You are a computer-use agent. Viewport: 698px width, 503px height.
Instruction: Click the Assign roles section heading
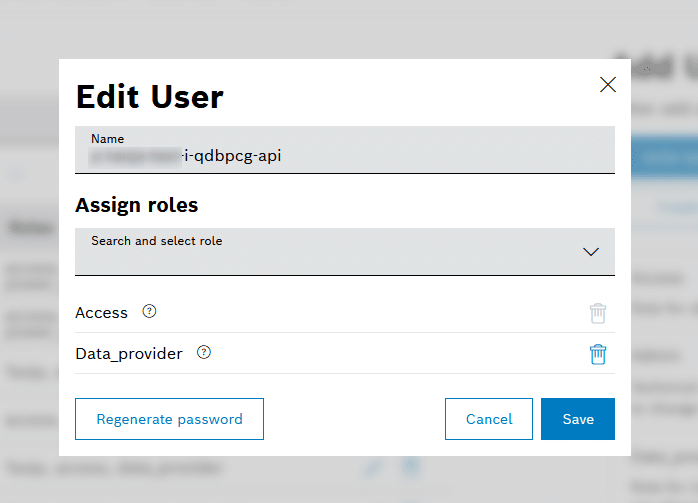click(137, 205)
